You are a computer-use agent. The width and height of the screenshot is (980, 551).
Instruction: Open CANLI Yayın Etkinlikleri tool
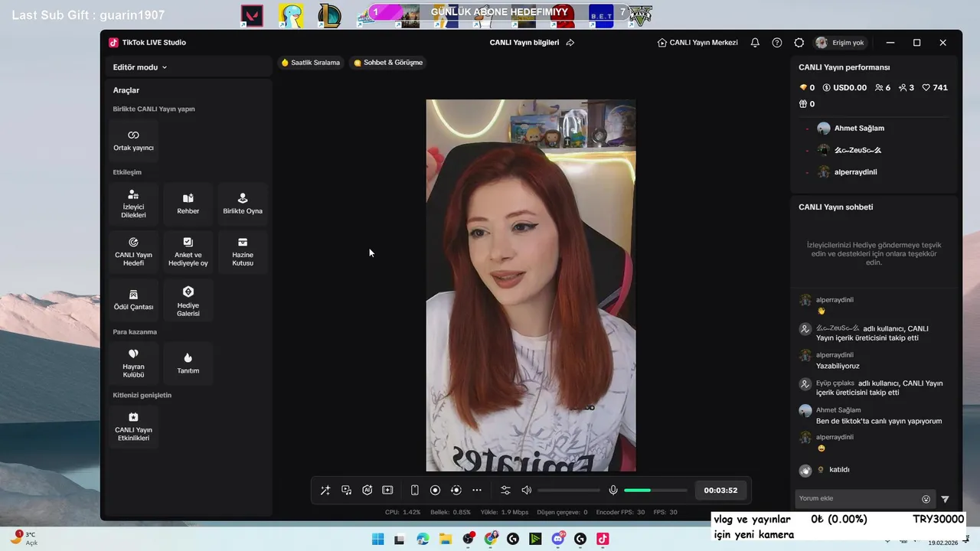133,427
